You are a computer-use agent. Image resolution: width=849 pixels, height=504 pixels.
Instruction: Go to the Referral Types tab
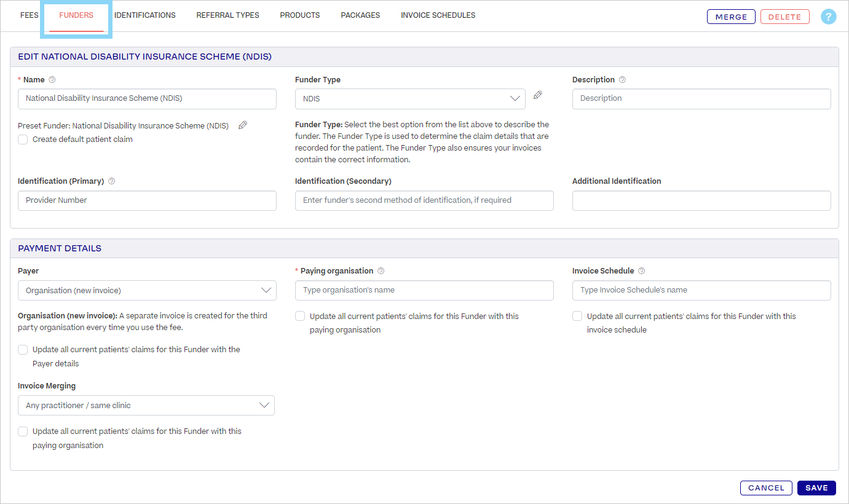click(x=227, y=15)
